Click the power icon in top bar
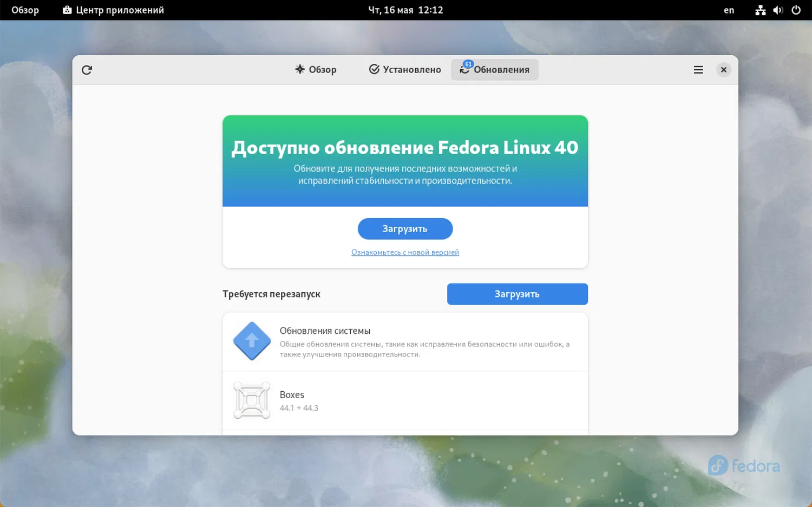Image resolution: width=812 pixels, height=507 pixels. pos(796,10)
